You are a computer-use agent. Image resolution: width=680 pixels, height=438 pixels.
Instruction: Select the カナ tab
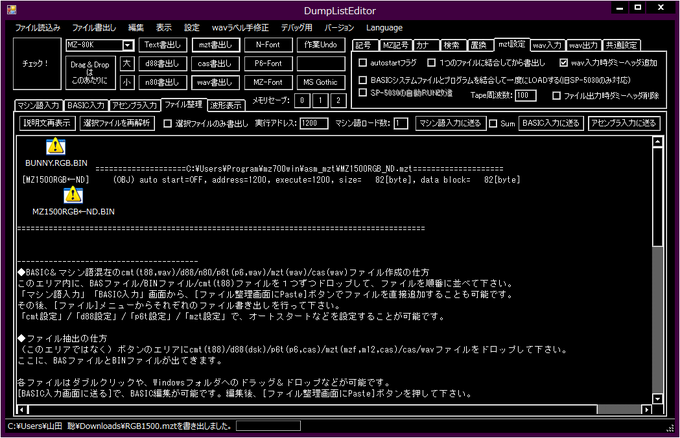tap(426, 45)
